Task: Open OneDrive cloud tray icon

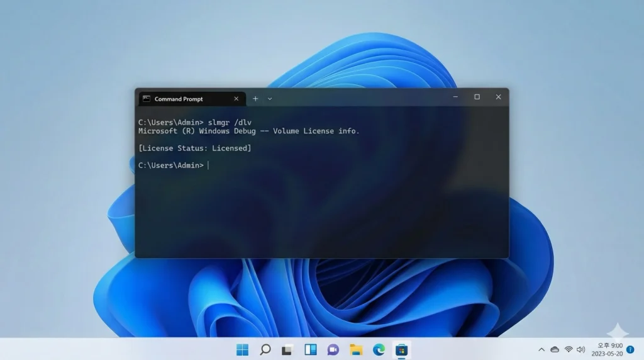Action: (x=555, y=349)
